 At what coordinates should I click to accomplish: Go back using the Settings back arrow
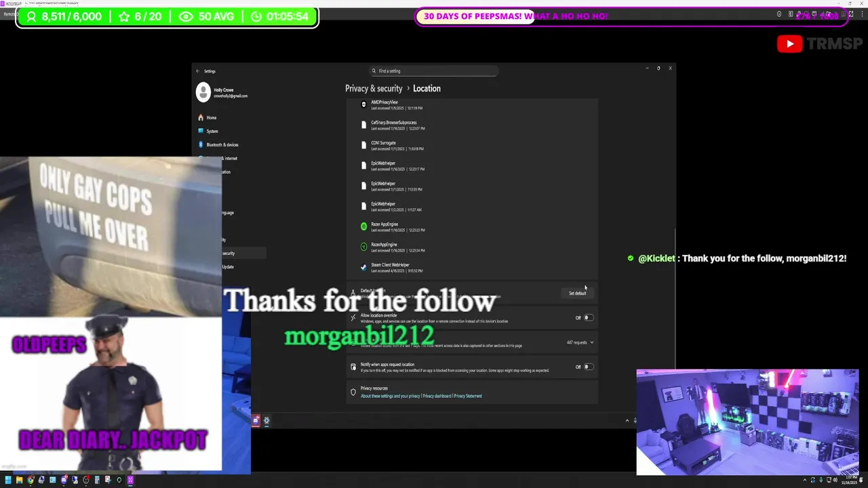coord(198,71)
